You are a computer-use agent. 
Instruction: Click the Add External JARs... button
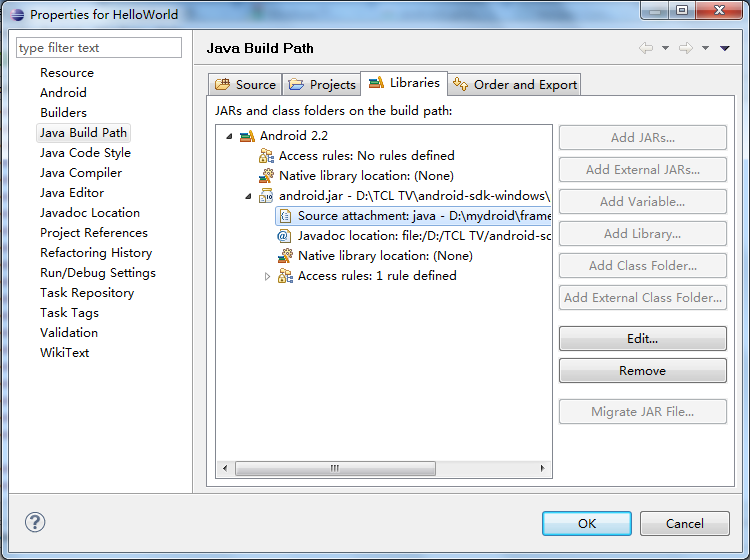click(x=642, y=170)
